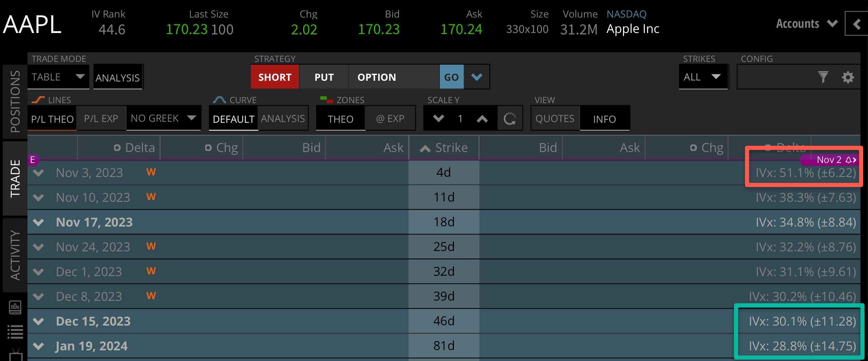Open the watchlist icon in the left sidebar
The width and height of the screenshot is (868, 361).
pyautogui.click(x=15, y=331)
